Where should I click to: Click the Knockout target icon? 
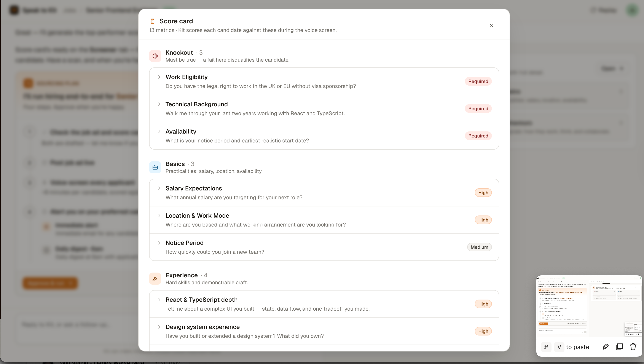click(155, 56)
